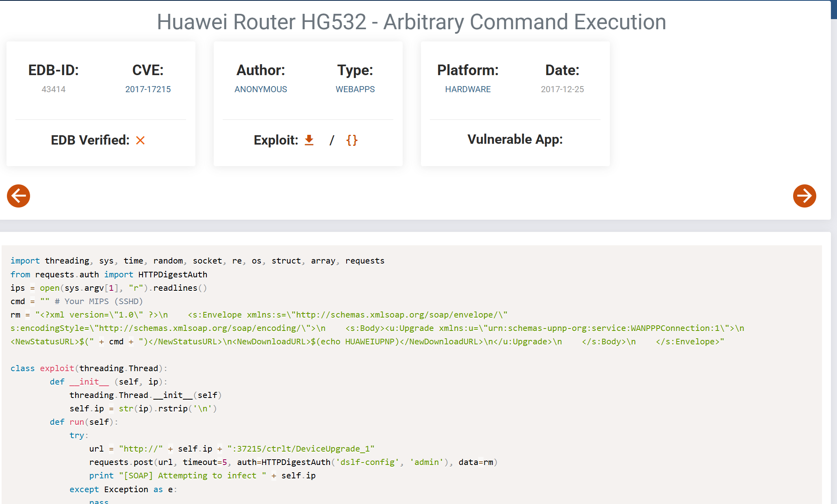Open ANONYMOUS author link
837x504 pixels.
click(260, 89)
